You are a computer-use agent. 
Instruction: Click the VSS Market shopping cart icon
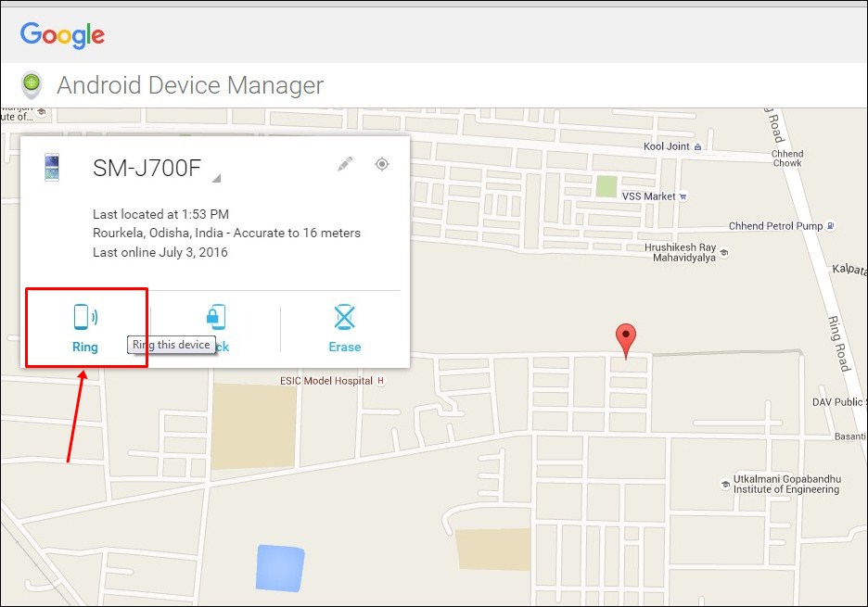click(x=683, y=196)
